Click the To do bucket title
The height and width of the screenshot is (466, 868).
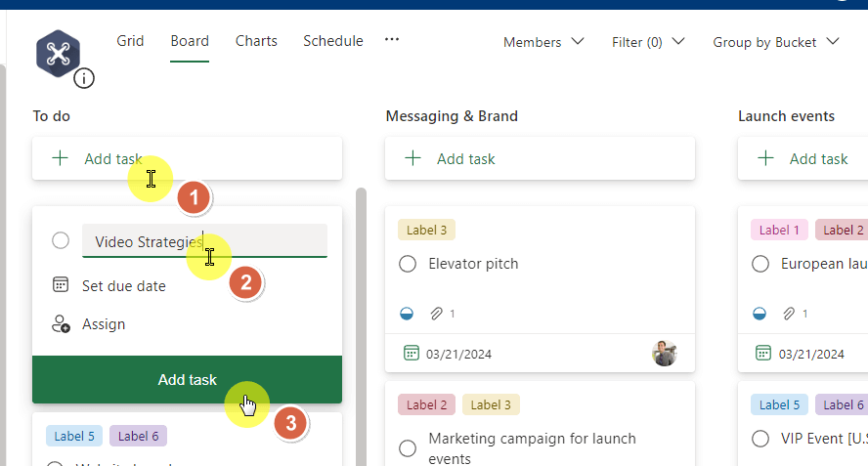pos(52,116)
